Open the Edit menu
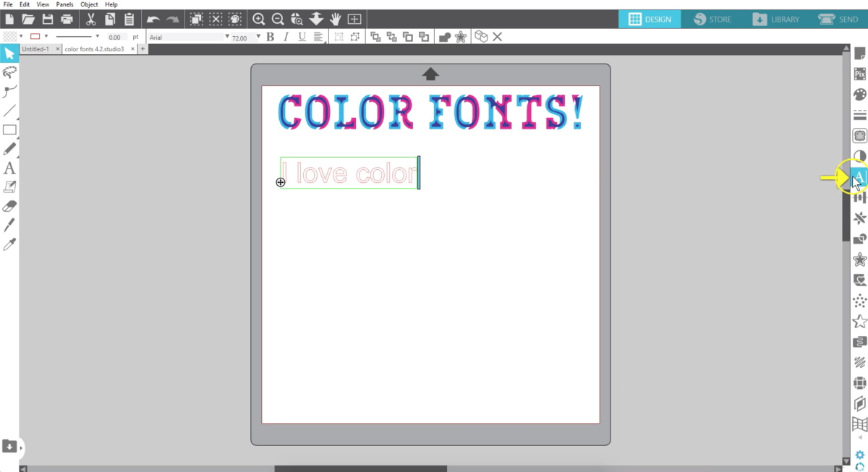This screenshot has height=472, width=868. point(25,4)
